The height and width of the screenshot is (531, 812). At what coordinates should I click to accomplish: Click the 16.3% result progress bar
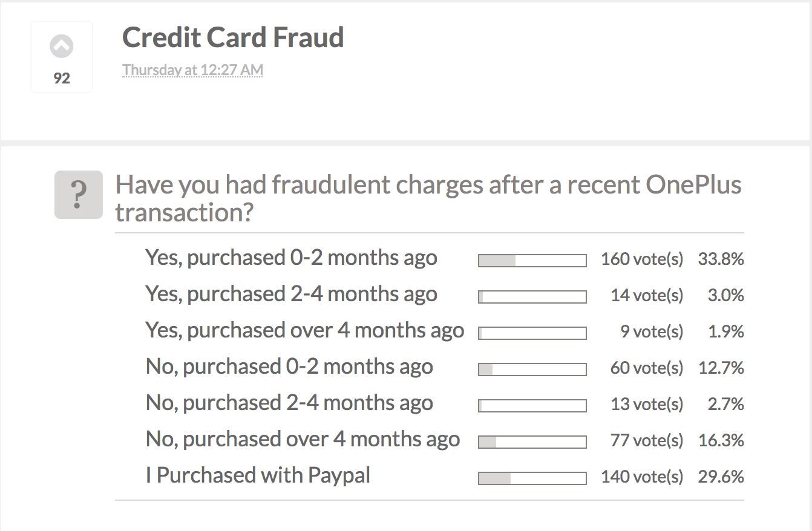click(x=532, y=442)
